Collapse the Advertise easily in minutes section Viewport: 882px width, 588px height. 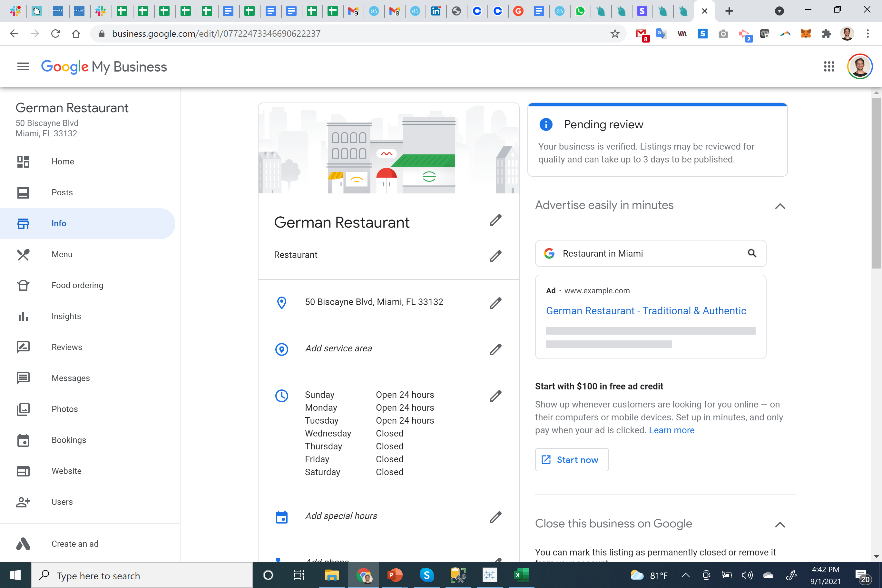click(x=780, y=206)
